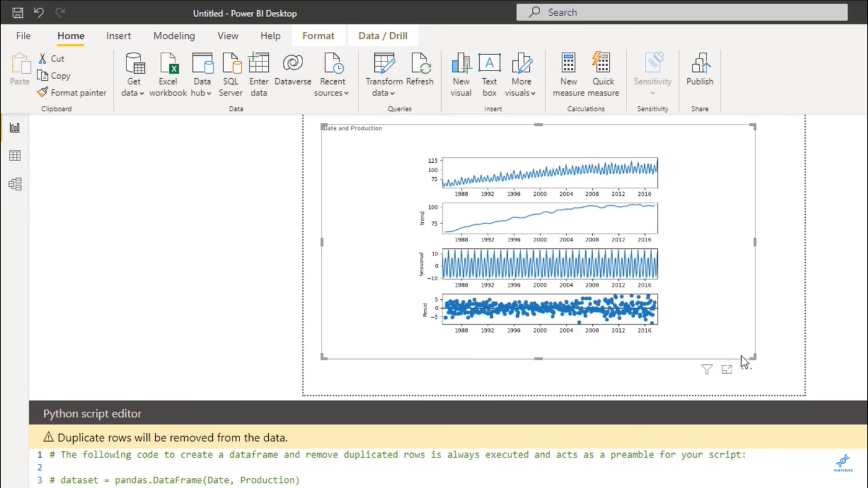Switch to the Insert tab
Screen dimensions: 868x488
tap(119, 36)
